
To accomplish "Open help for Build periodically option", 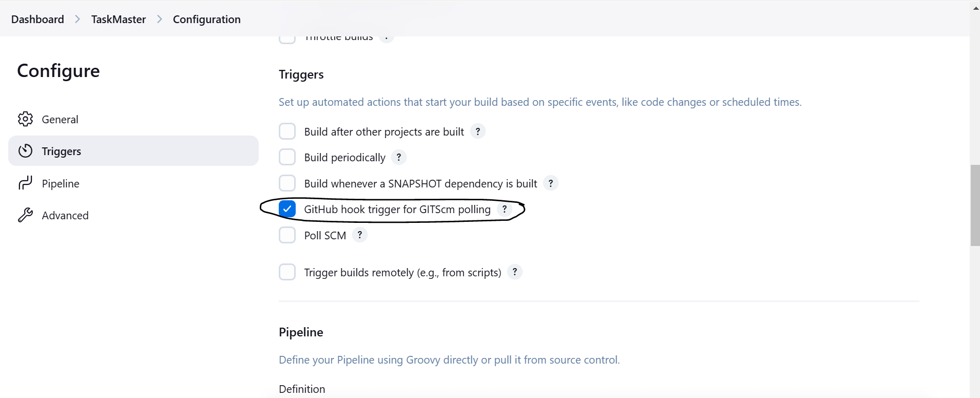I will point(399,157).
